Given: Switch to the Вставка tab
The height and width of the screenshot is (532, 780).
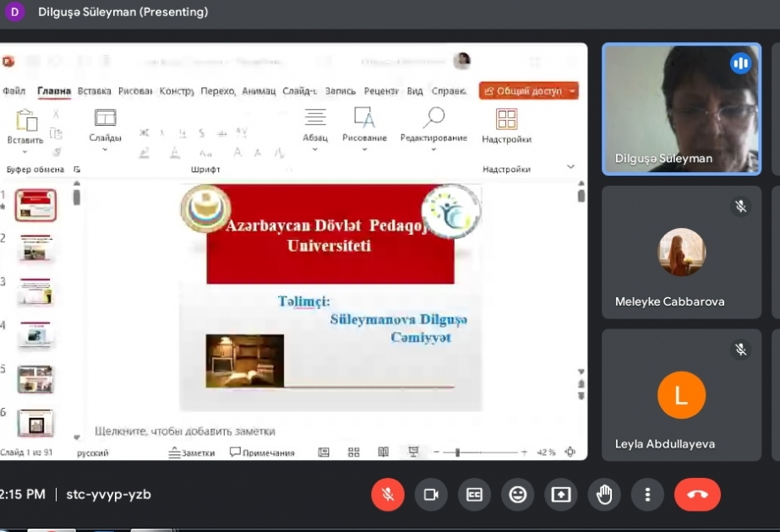Looking at the screenshot, I should click(x=95, y=91).
